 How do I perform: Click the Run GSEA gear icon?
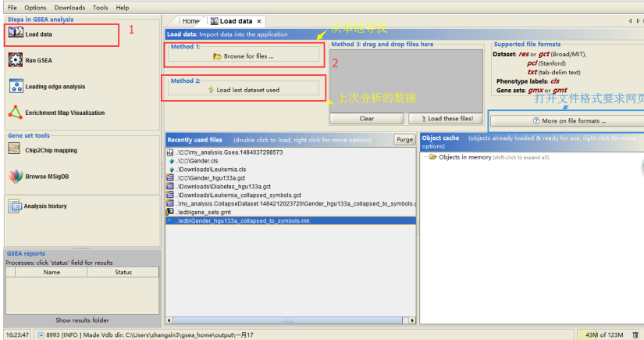click(16, 60)
